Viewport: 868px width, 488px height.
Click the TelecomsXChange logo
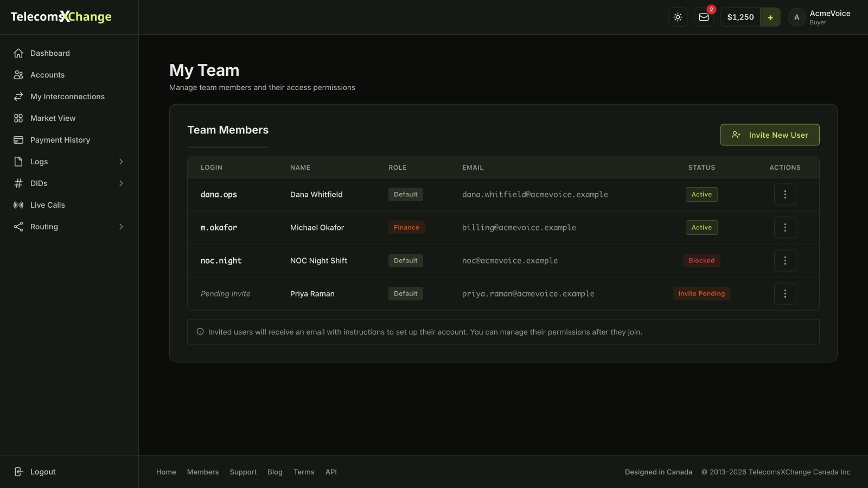tap(61, 17)
